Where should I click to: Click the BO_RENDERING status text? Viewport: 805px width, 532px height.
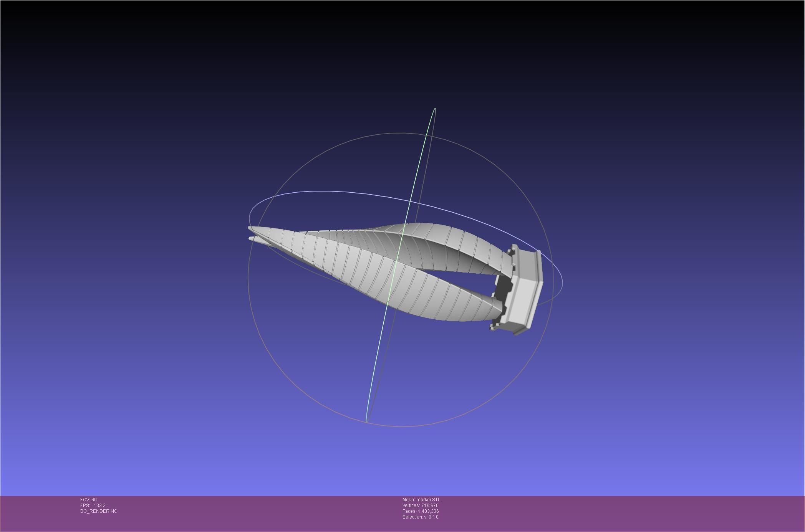pos(99,511)
